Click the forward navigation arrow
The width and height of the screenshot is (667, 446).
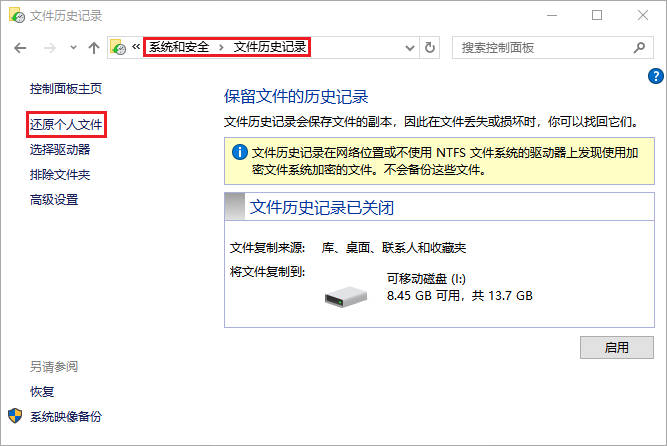coord(50,48)
